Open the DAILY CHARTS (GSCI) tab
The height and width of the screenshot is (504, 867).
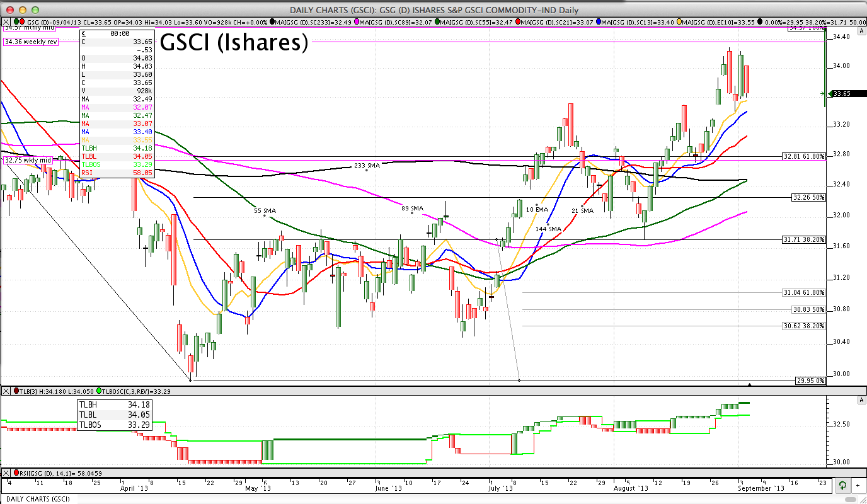point(39,499)
